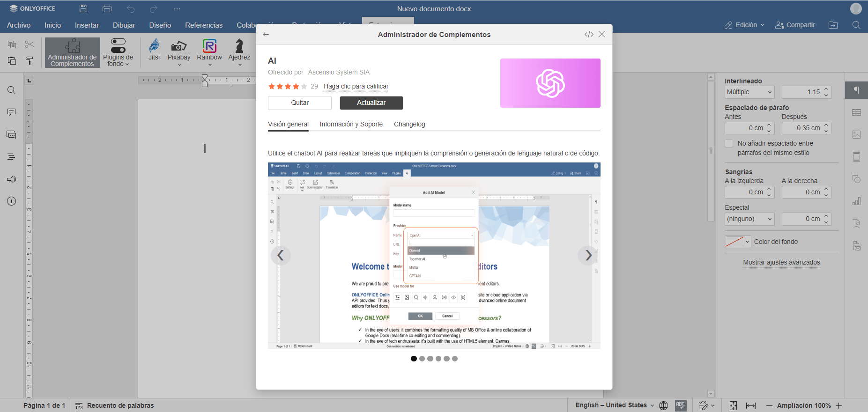Open the Información y Soporte tab
Viewport: 868px width, 412px height.
(351, 124)
